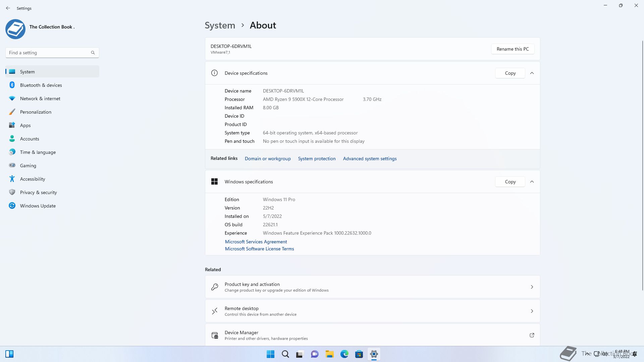Open Accounts settings
The height and width of the screenshot is (362, 644).
point(52,139)
